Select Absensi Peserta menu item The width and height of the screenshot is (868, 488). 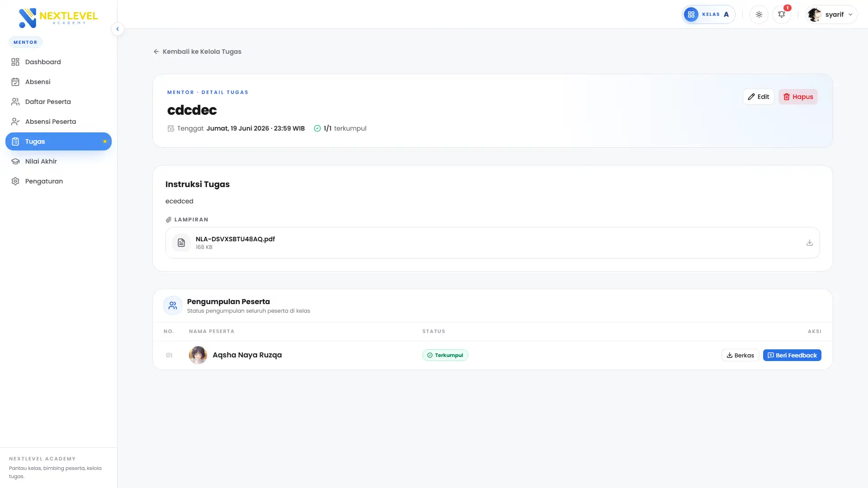pyautogui.click(x=58, y=122)
